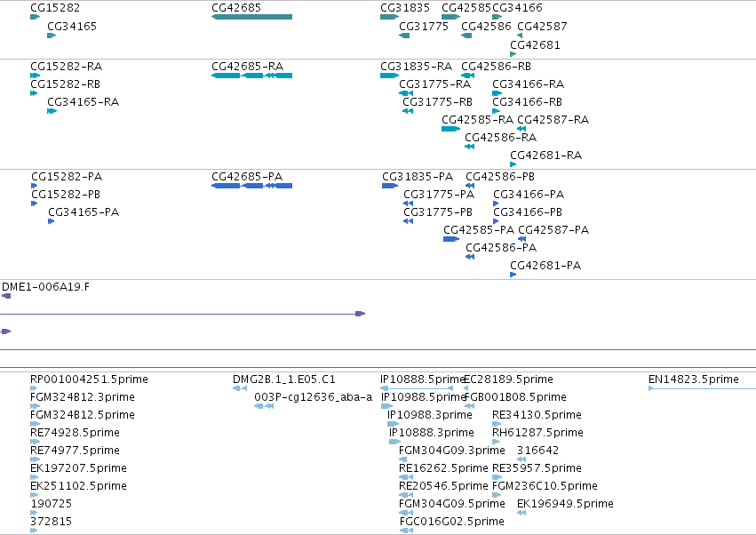756x535 pixels.
Task: Select transcript CG42681-RA label
Action: [545, 156]
